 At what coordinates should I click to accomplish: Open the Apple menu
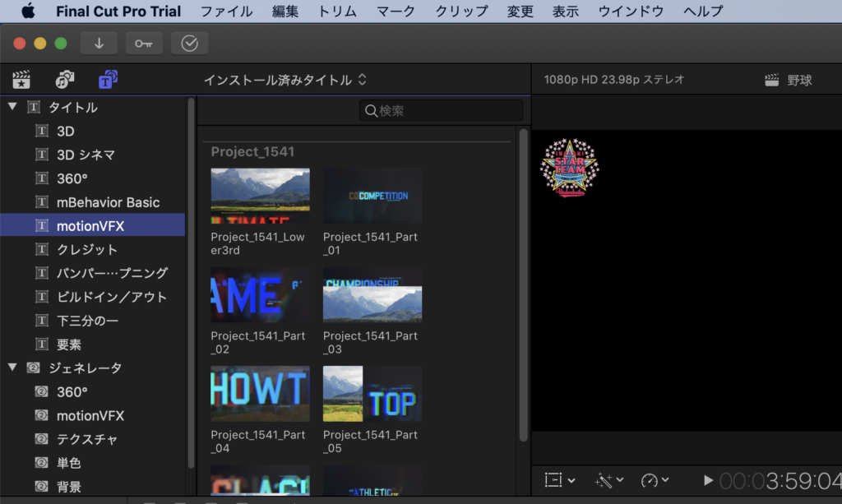click(x=28, y=11)
